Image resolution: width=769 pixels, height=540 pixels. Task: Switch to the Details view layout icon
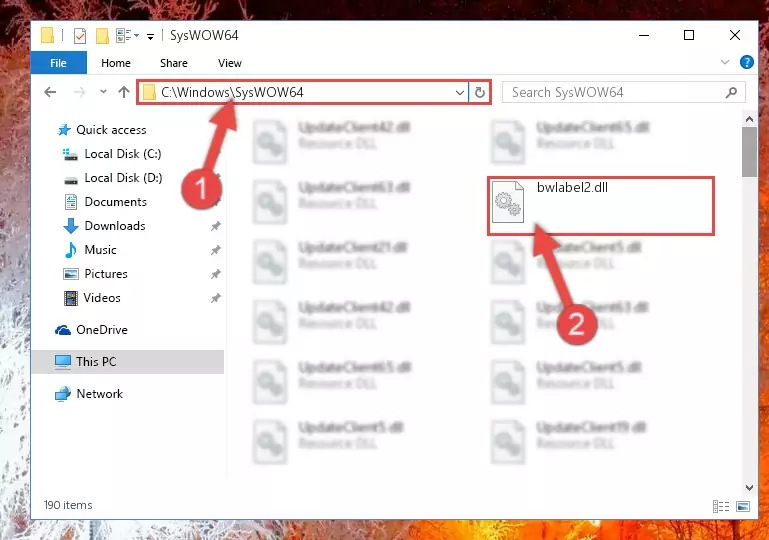pos(720,506)
